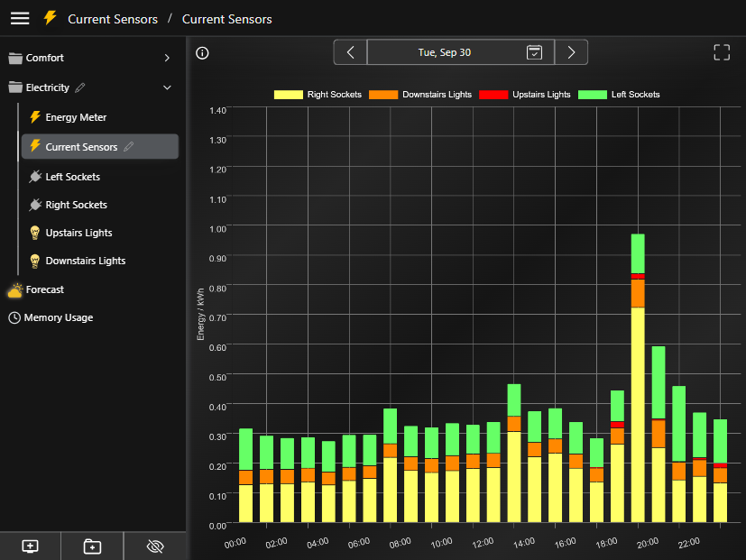Go to the next day with the right arrow
Viewport: 746px width, 560px height.
(x=570, y=51)
